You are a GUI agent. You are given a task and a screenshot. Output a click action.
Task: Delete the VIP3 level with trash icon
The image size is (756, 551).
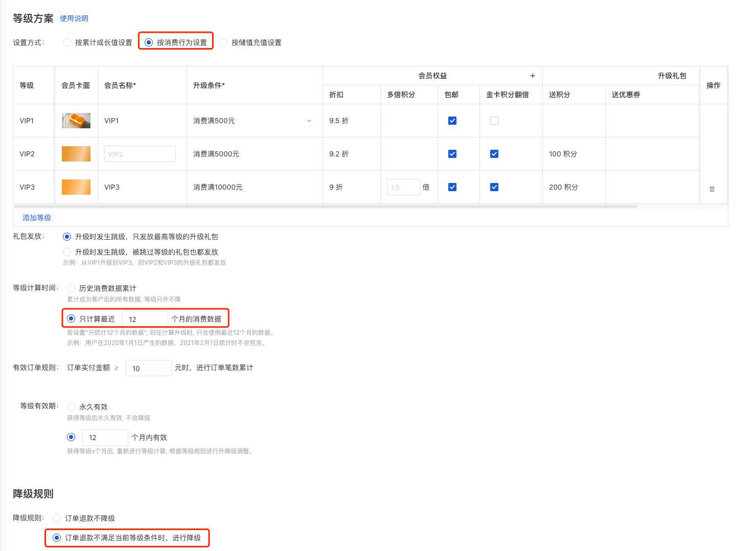(x=712, y=189)
